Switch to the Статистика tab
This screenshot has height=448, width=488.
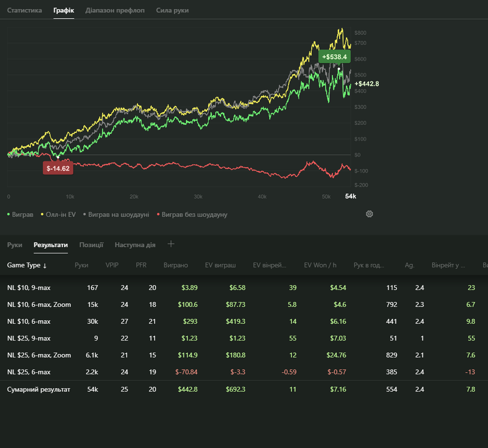coord(24,10)
